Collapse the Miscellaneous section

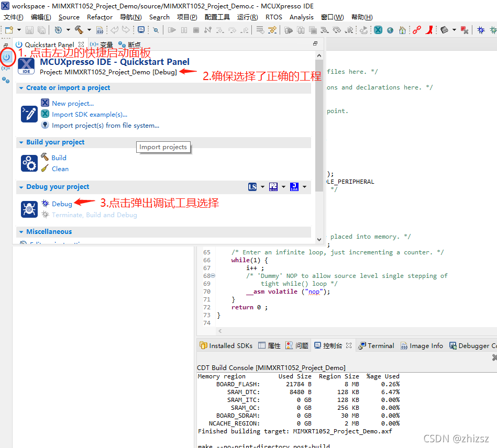(21, 232)
